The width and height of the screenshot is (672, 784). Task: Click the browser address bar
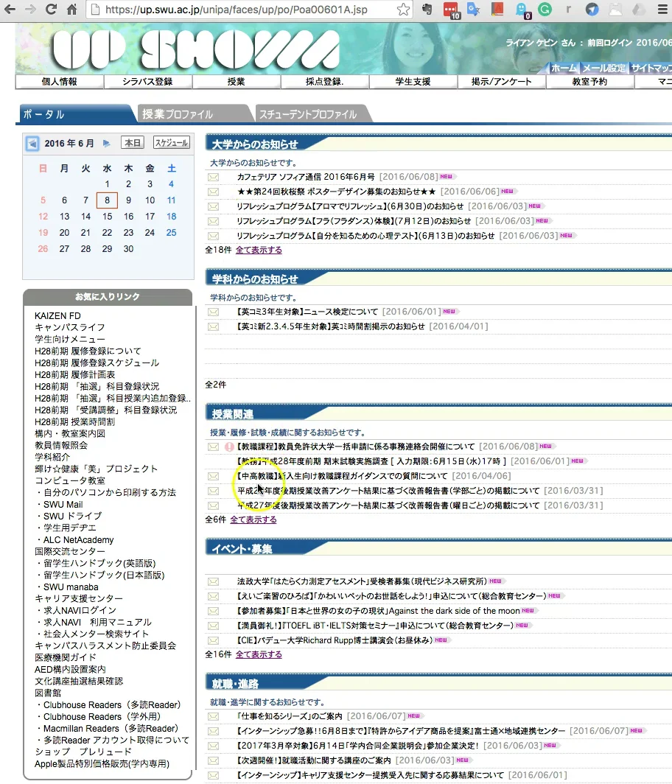(x=250, y=10)
